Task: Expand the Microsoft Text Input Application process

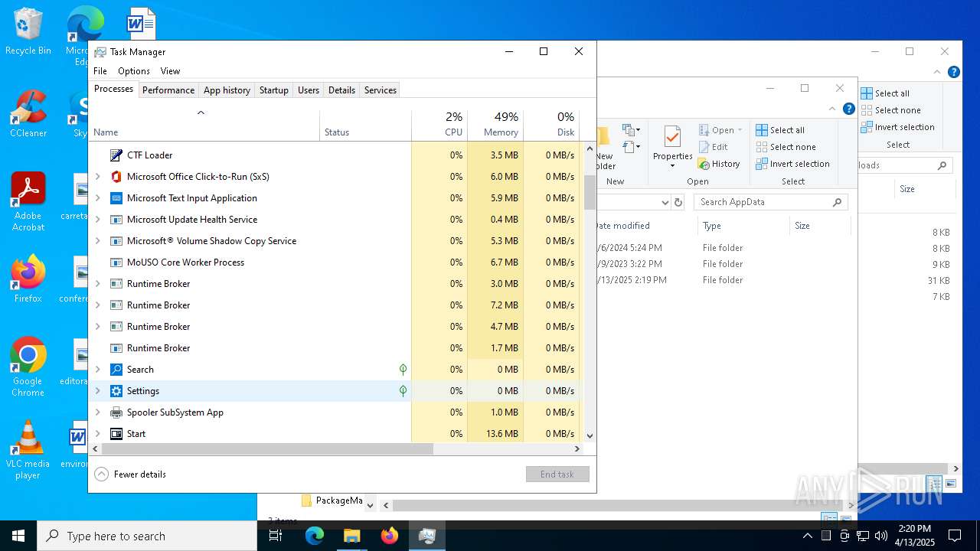Action: click(97, 198)
